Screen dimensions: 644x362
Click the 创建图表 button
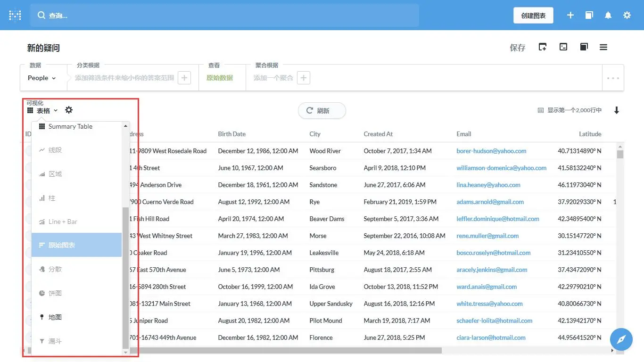pyautogui.click(x=533, y=16)
